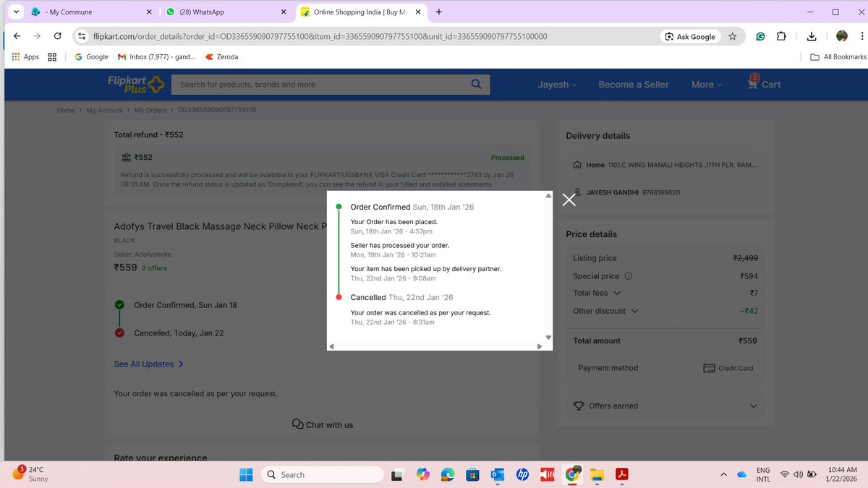Bookmark this page with the star icon
868x488 pixels.
[733, 36]
